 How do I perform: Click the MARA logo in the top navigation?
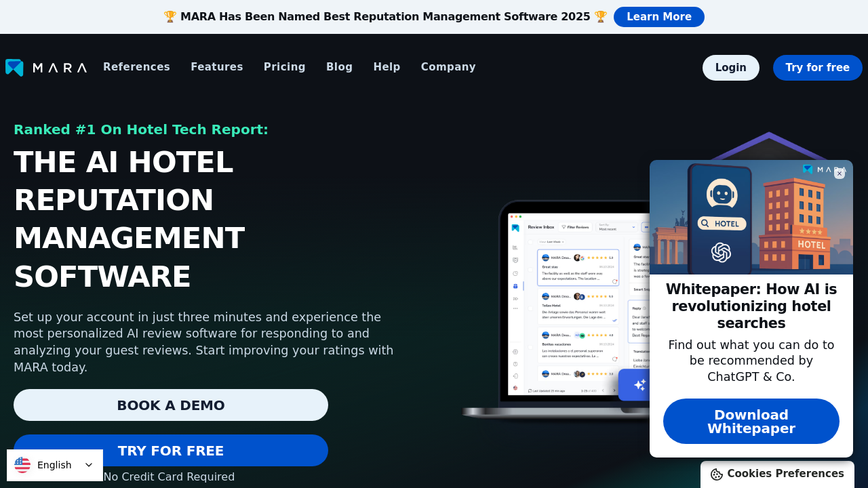(46, 67)
